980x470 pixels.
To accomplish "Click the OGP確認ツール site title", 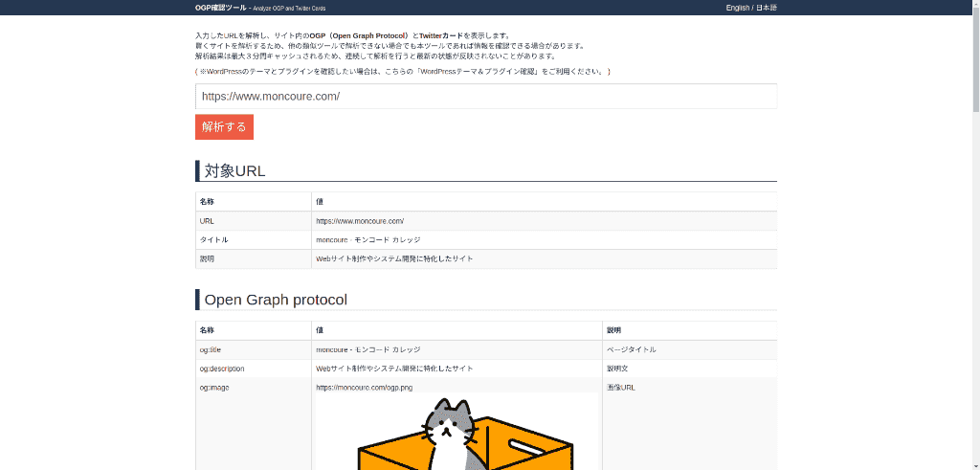I will (220, 8).
